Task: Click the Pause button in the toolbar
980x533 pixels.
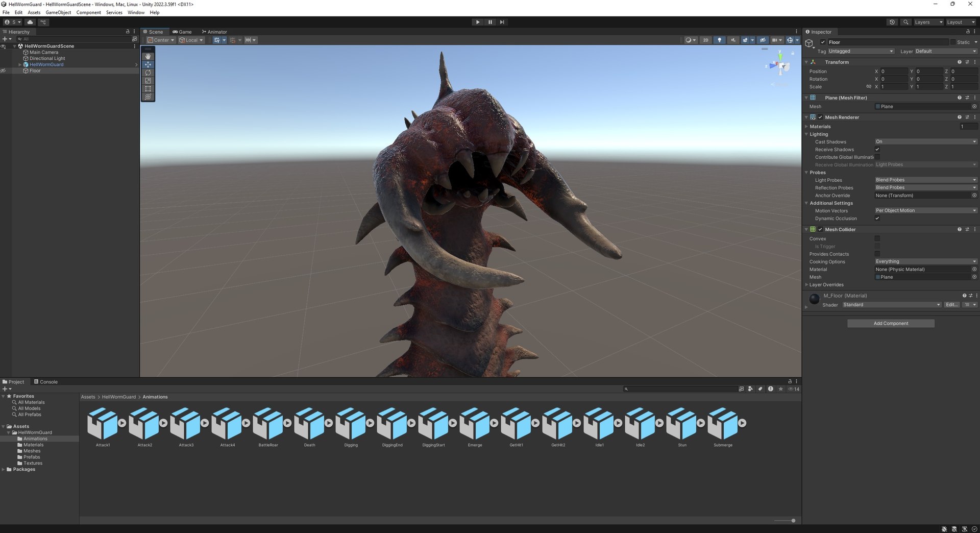Action: (x=490, y=22)
